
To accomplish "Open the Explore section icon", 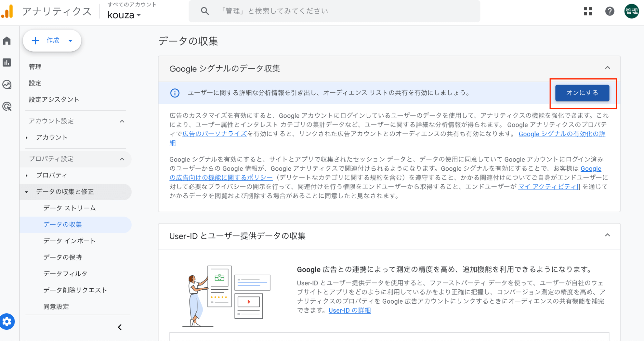I will [x=7, y=85].
